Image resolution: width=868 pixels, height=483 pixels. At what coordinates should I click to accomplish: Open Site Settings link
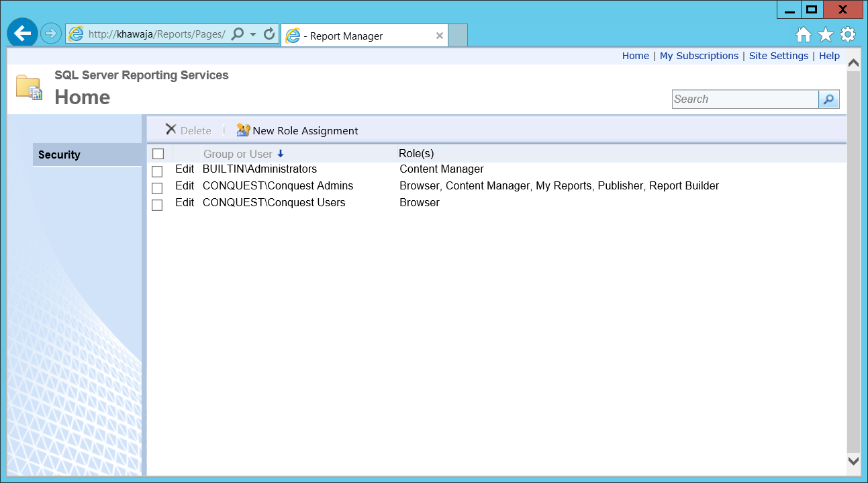(x=779, y=56)
